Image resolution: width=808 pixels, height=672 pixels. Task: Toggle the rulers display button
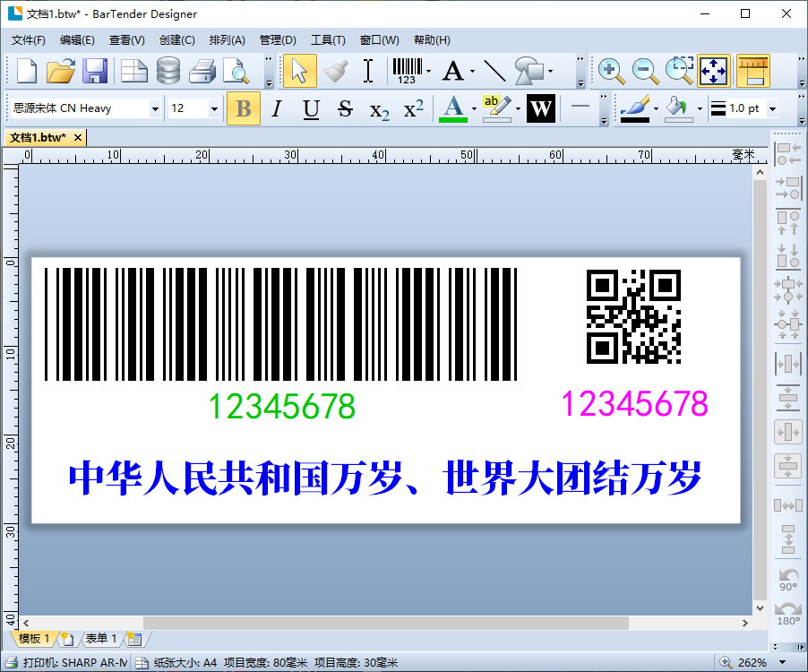coord(753,71)
